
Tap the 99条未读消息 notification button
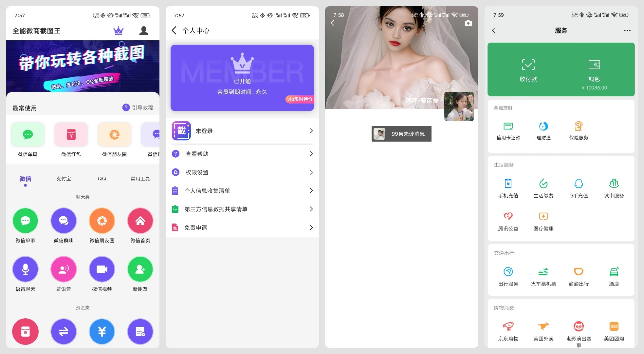tap(401, 134)
